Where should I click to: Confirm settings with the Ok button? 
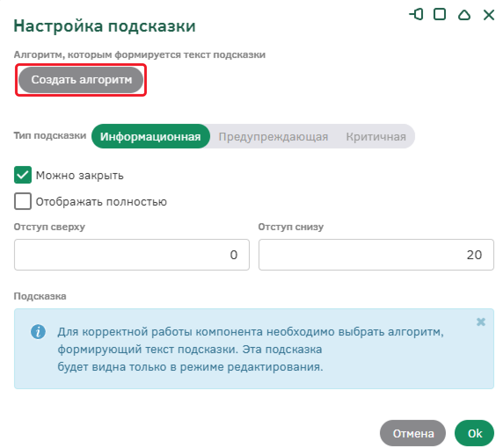[474, 434]
